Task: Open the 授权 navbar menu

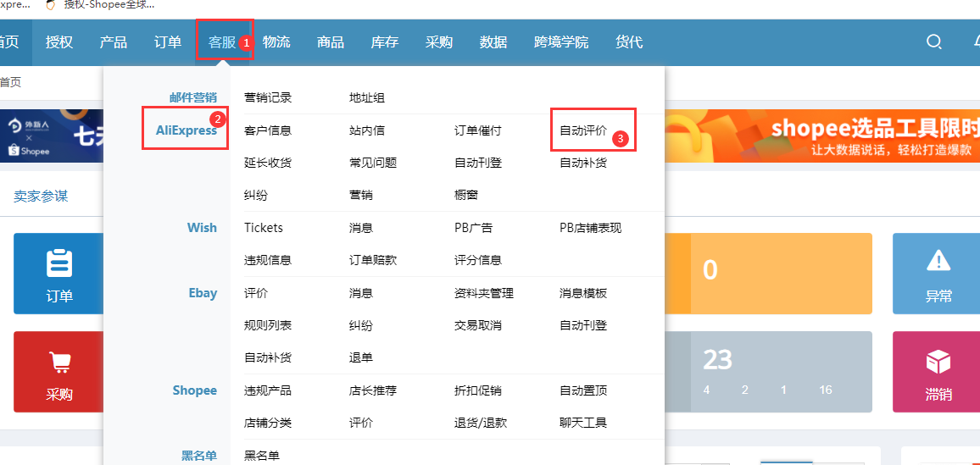Action: point(59,42)
